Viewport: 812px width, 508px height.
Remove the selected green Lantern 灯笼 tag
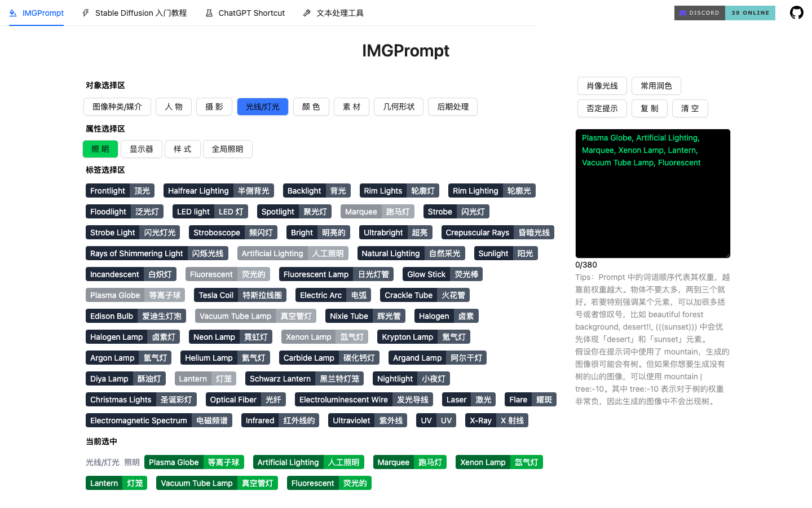(x=116, y=483)
